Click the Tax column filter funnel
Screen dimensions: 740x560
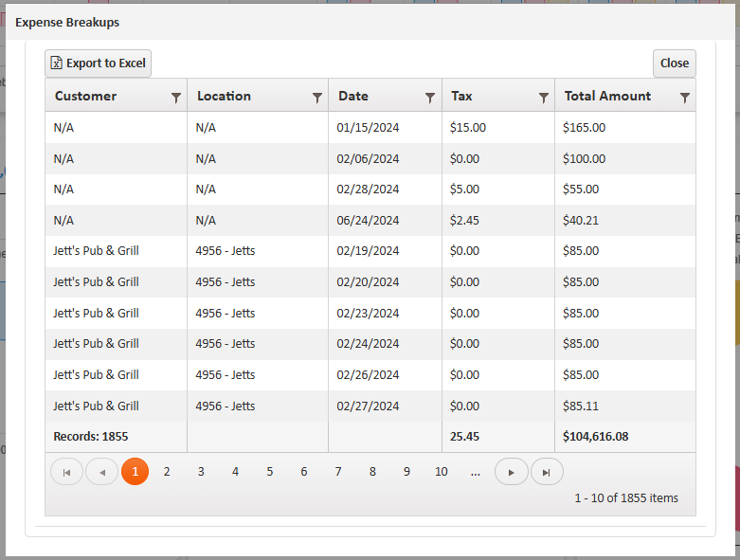click(544, 97)
